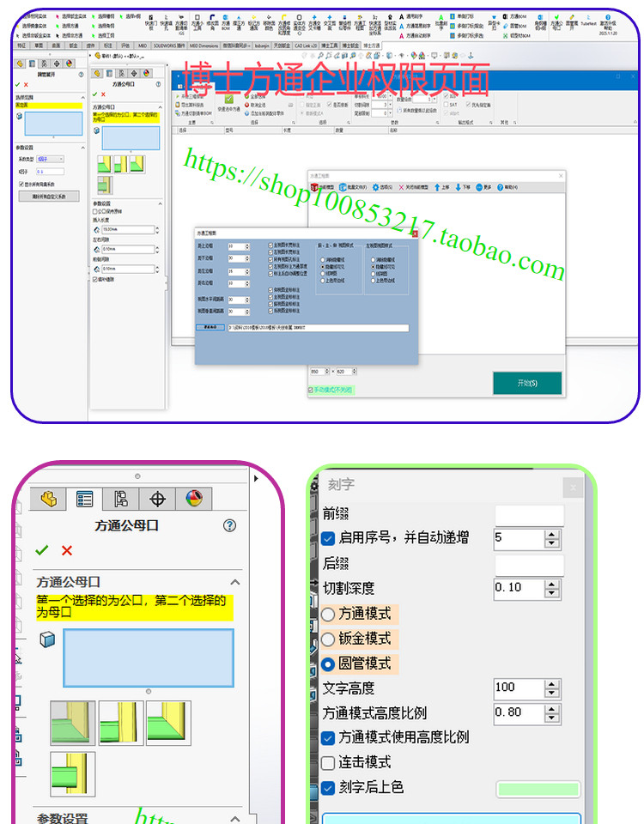
Task: Toggle 显示所有弯曲系数 checkbox in 调整展开 panel
Action: [21, 184]
